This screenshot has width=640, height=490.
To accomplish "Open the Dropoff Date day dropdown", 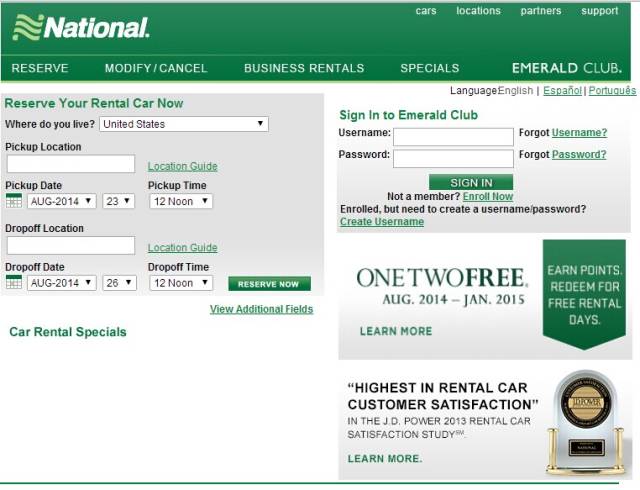I will 119,283.
